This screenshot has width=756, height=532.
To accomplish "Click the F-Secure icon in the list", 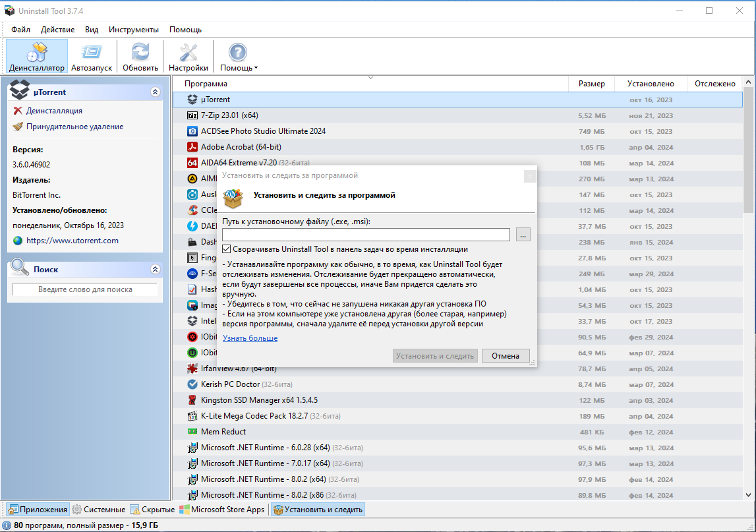I will pyautogui.click(x=192, y=274).
